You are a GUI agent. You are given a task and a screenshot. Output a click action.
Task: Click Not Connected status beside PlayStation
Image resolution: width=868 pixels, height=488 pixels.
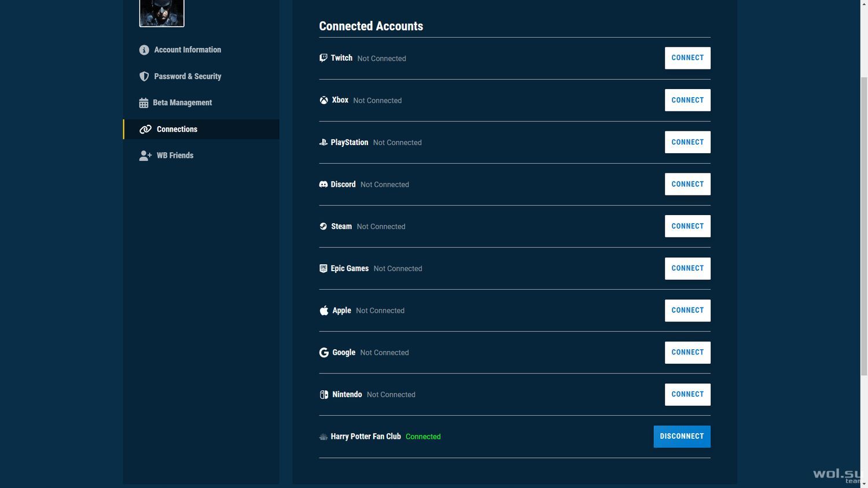point(397,143)
